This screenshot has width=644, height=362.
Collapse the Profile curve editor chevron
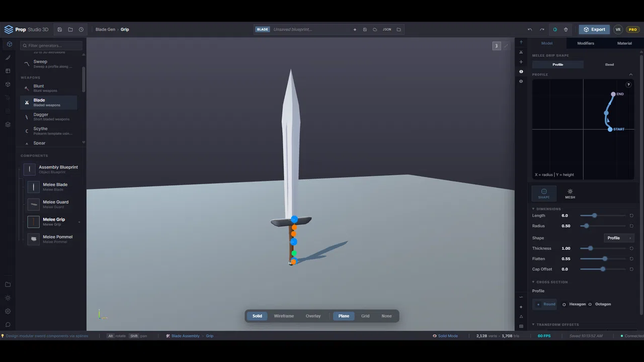point(631,74)
